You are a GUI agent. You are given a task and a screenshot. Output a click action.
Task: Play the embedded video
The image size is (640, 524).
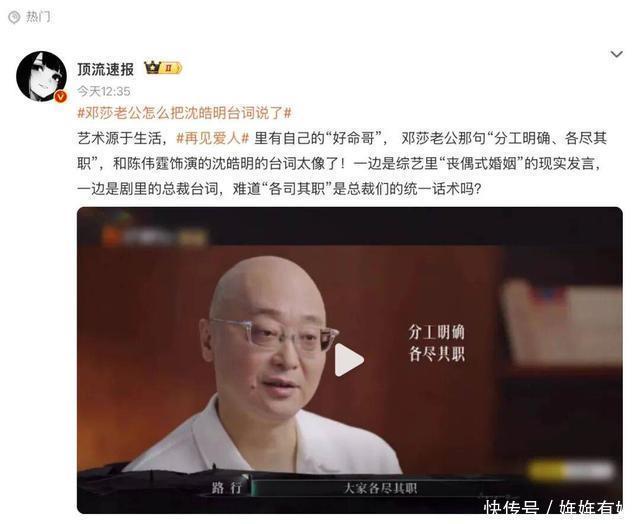click(x=349, y=360)
